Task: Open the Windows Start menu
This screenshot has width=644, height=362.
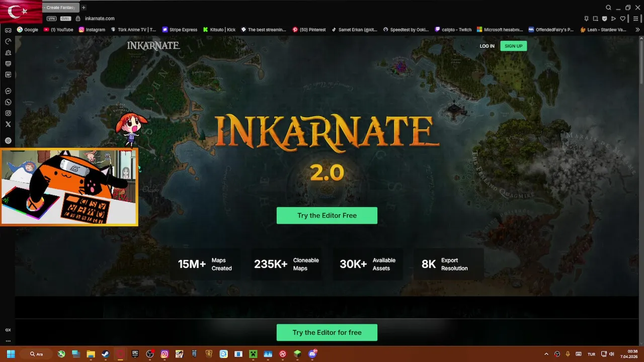Action: tap(11, 354)
